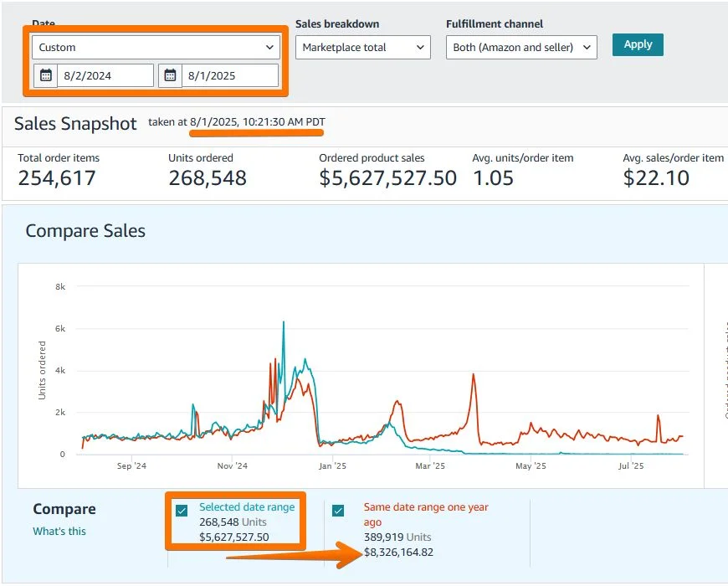Image resolution: width=728 pixels, height=586 pixels.
Task: Open the start date calendar picker
Action: [46, 75]
